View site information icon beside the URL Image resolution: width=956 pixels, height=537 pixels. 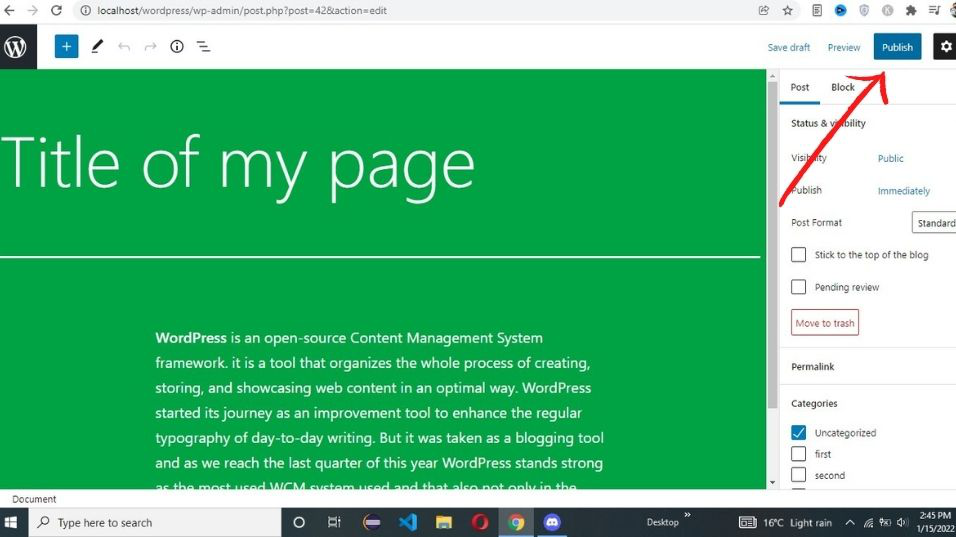coord(85,10)
